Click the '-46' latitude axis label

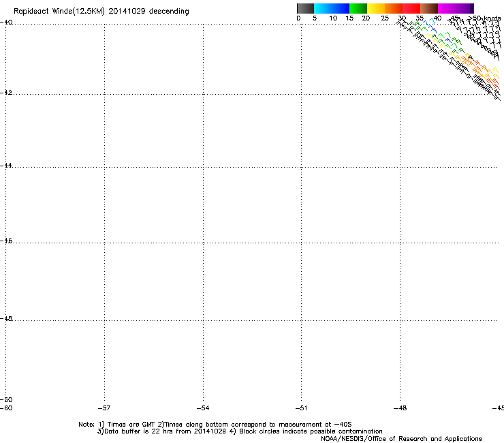[x=6, y=241]
